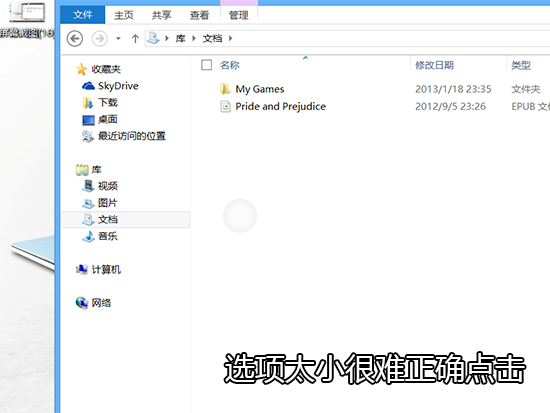Viewport: 550px width, 413px height.
Task: Click date 2013/1/18 23:35 cell
Action: (x=453, y=89)
